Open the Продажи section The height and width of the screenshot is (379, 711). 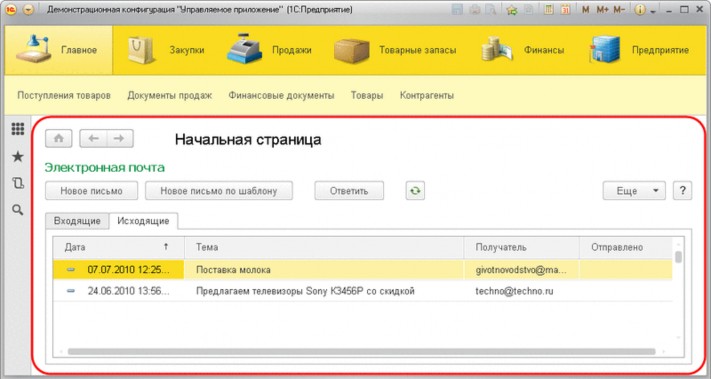point(269,50)
